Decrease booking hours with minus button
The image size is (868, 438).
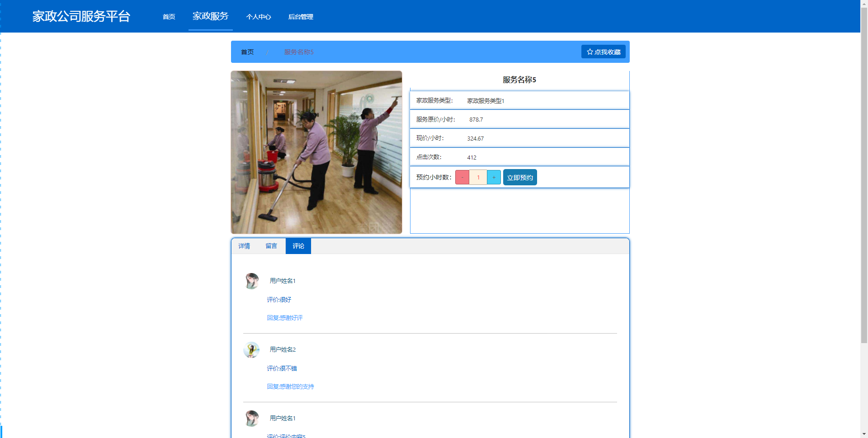(462, 177)
